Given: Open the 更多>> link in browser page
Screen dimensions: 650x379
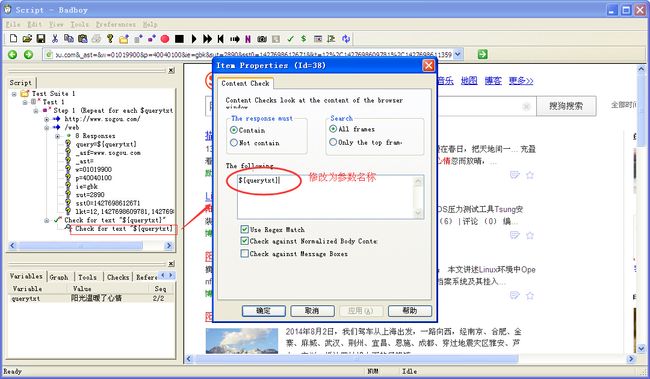Looking at the screenshot, I should click(521, 80).
